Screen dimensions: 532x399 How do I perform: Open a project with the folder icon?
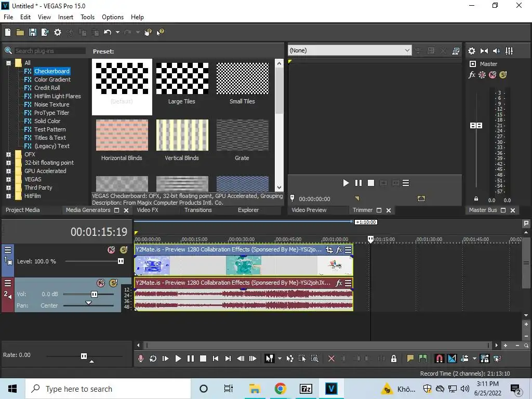(20, 32)
